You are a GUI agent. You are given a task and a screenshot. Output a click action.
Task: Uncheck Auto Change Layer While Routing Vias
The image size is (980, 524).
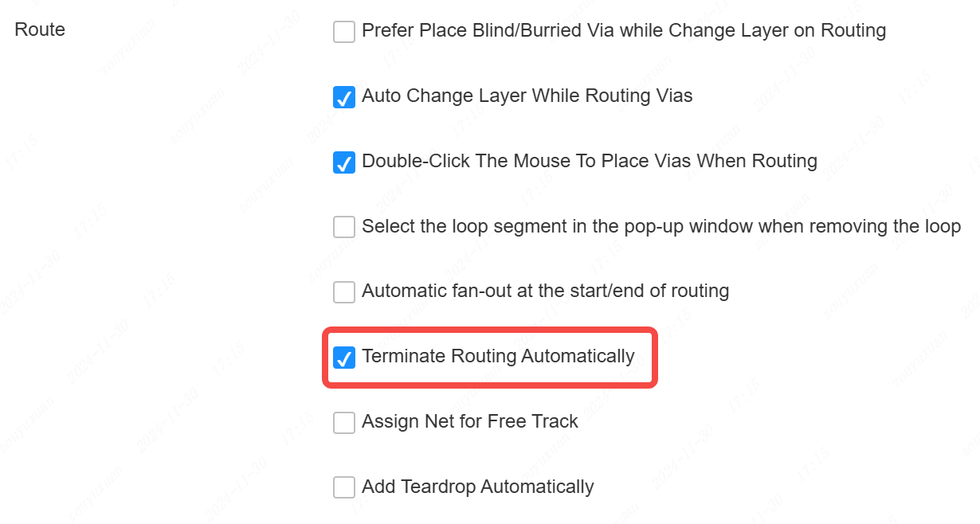344,97
